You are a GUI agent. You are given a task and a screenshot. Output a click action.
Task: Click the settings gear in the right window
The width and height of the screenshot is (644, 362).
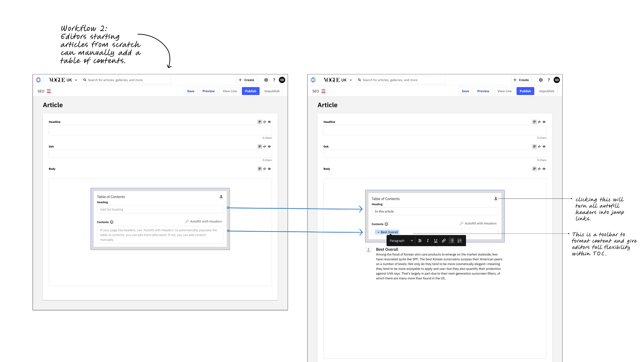point(541,80)
